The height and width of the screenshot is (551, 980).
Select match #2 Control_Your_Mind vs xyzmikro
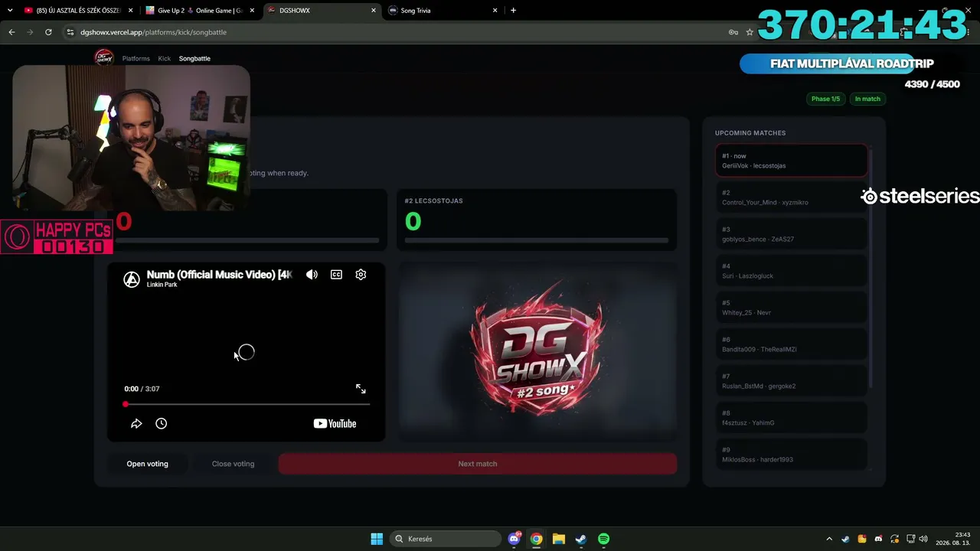click(x=792, y=197)
